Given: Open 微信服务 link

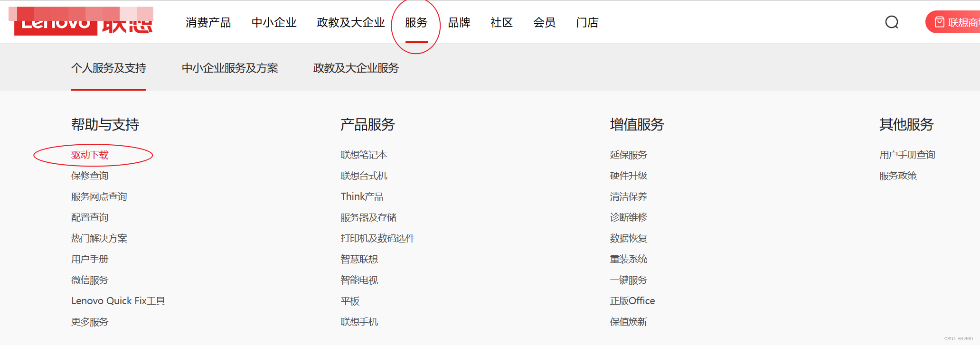Looking at the screenshot, I should [90, 280].
